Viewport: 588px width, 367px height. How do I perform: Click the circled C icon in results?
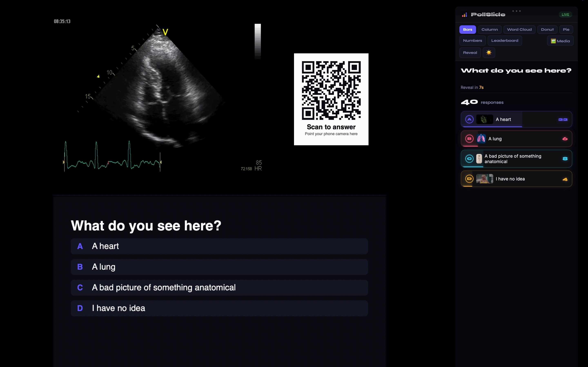(x=469, y=159)
